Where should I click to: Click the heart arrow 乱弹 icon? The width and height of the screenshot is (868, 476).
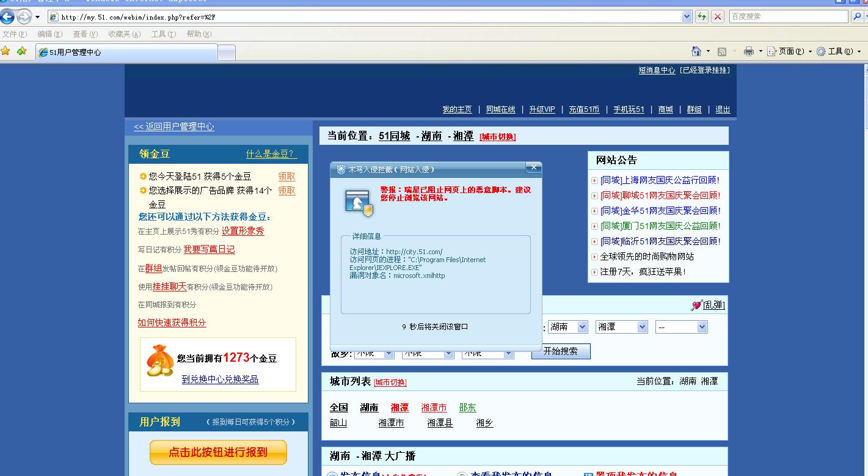tap(696, 306)
